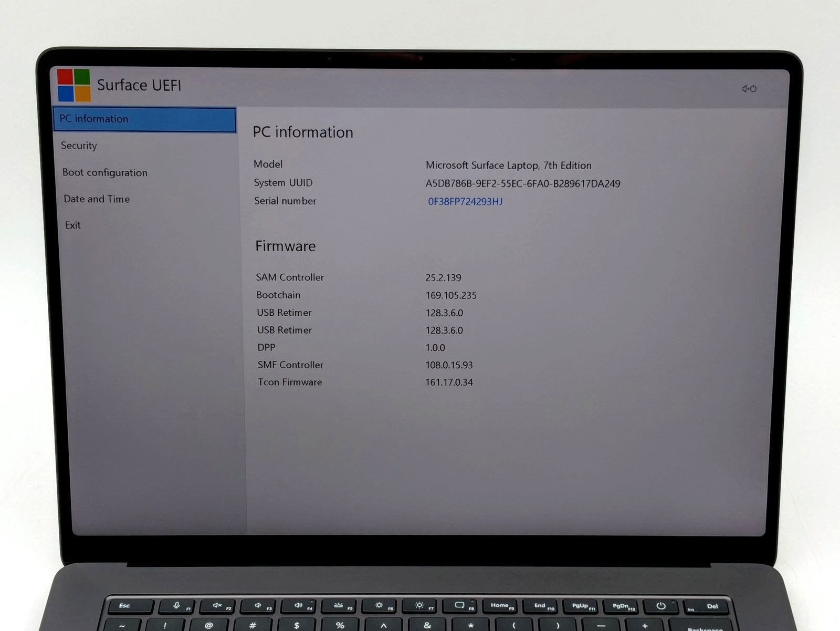Go to the Date and Time page
The height and width of the screenshot is (631, 840).
[97, 199]
